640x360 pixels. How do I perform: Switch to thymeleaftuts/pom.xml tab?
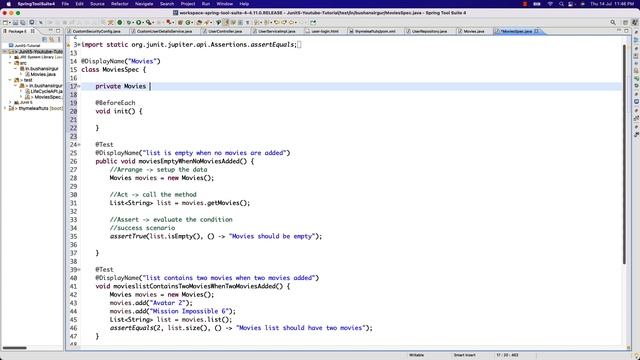(x=375, y=31)
